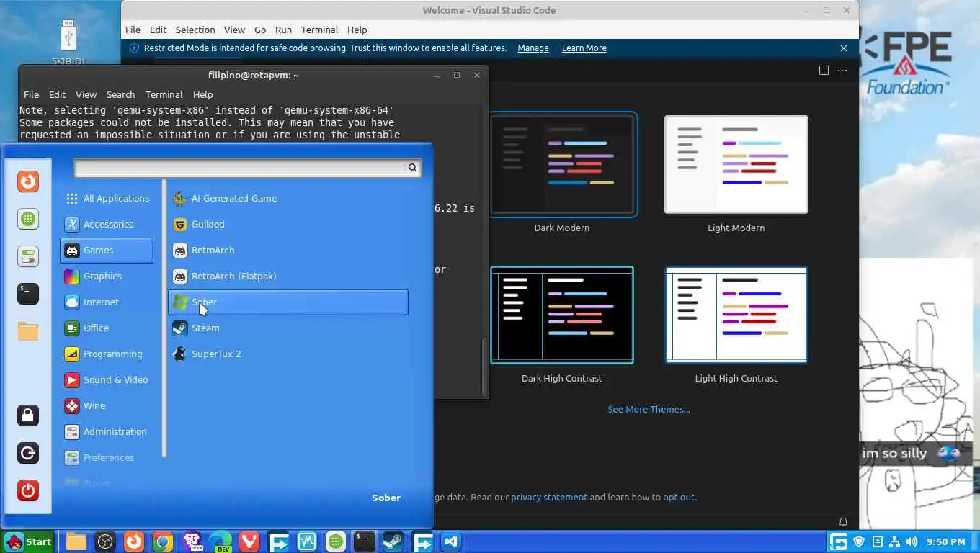This screenshot has height=553, width=980.
Task: Open System Settings toggle icon in favorites
Action: click(28, 256)
